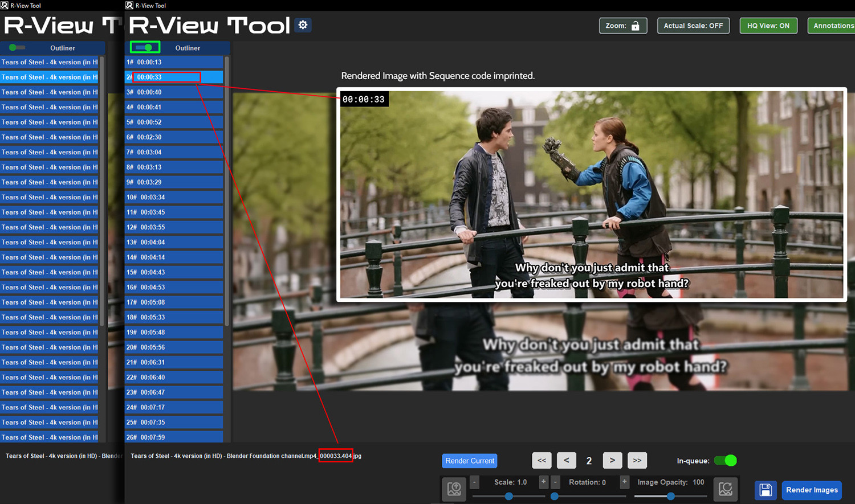
Task: Click the reset image icon right of Opacity
Action: tap(726, 489)
